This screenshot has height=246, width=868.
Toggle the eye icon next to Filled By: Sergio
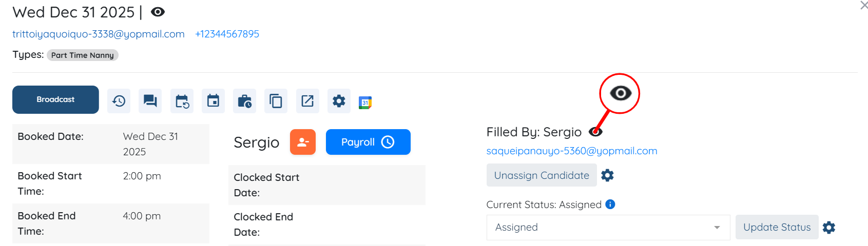pyautogui.click(x=595, y=132)
